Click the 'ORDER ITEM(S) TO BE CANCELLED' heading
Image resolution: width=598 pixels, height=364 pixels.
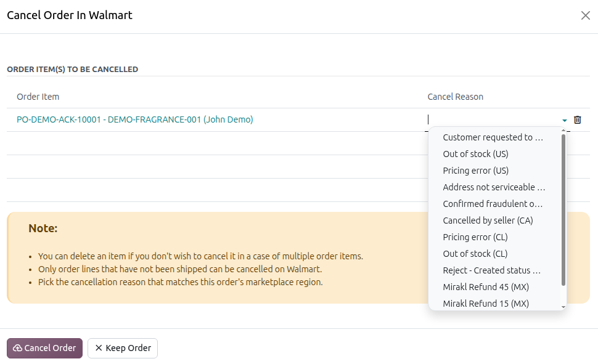coord(73,70)
